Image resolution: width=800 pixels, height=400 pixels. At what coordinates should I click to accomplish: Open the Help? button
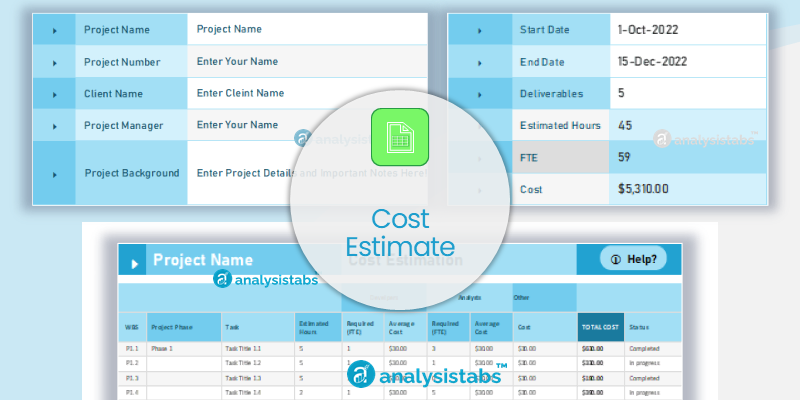(x=633, y=259)
